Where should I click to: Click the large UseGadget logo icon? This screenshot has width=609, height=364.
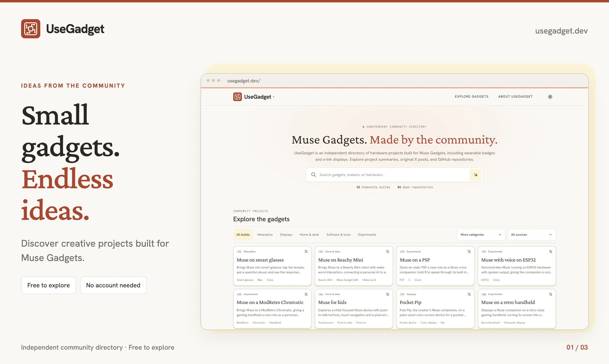(x=31, y=29)
